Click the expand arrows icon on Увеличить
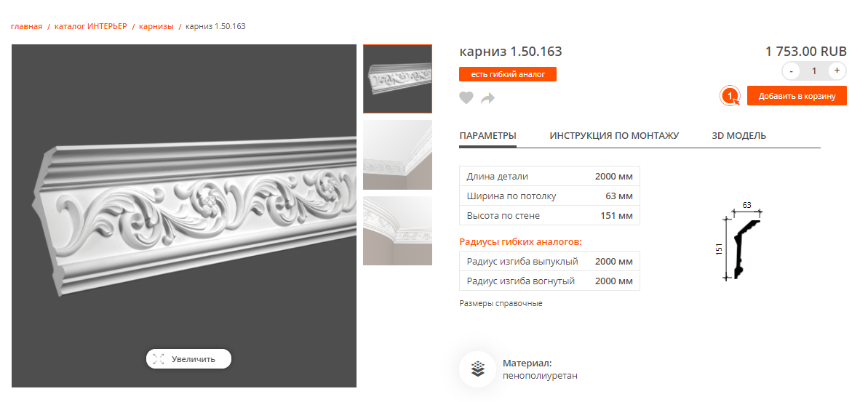This screenshot has height=402, width=868. pos(159,359)
